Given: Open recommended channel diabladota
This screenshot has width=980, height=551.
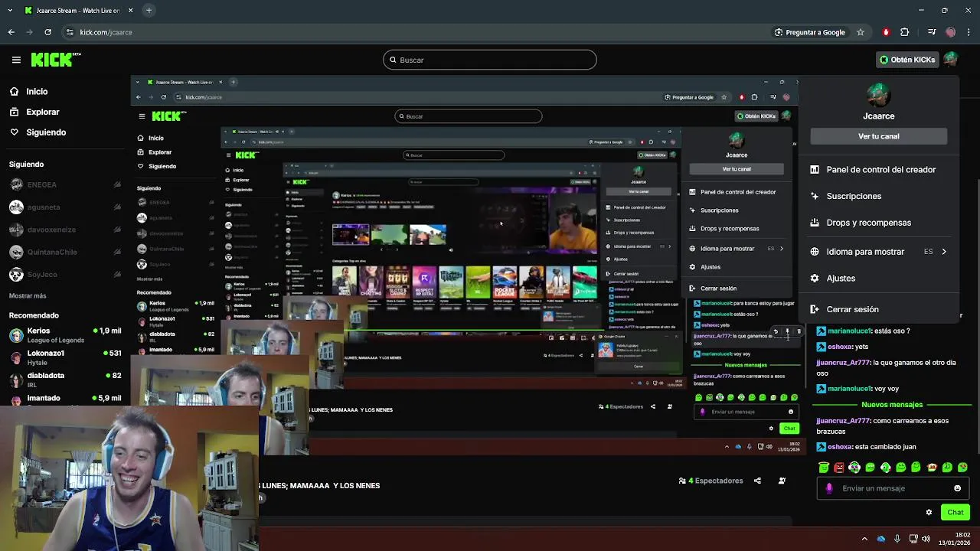Looking at the screenshot, I should pyautogui.click(x=65, y=380).
